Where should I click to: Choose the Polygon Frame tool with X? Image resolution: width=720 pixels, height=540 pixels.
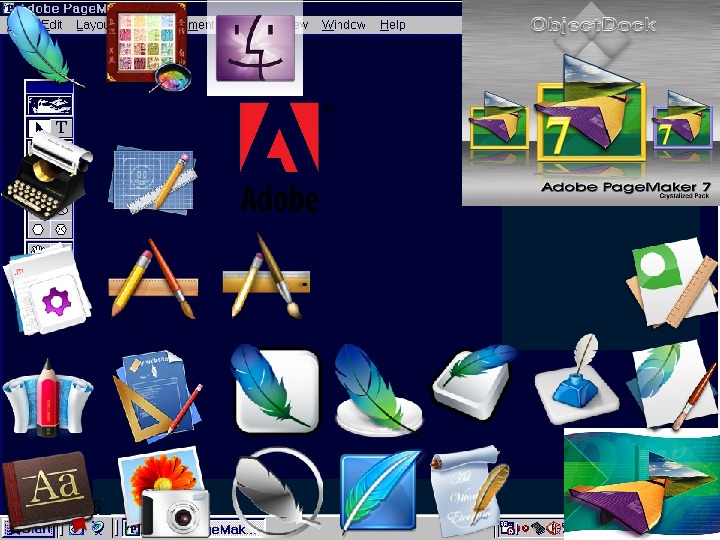click(x=61, y=229)
